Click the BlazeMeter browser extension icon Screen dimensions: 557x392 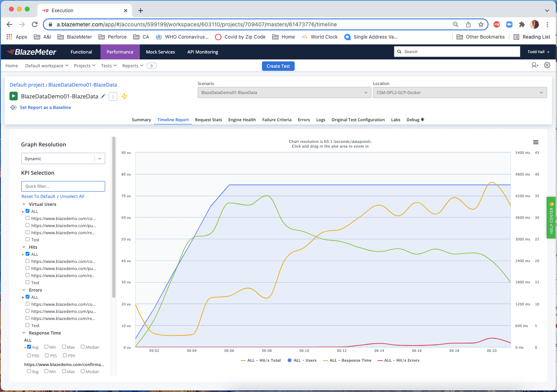[497, 24]
